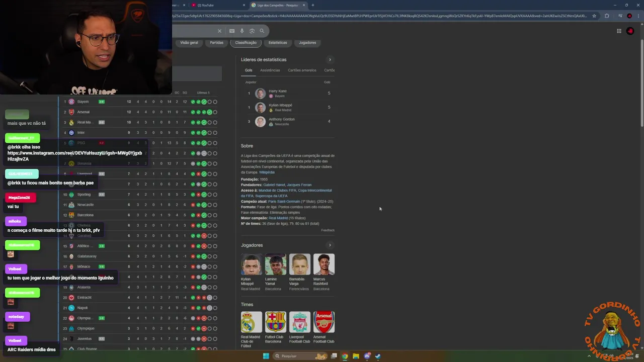Click the Napoli row in standings
Image resolution: width=644 pixels, height=362 pixels.
(140, 308)
